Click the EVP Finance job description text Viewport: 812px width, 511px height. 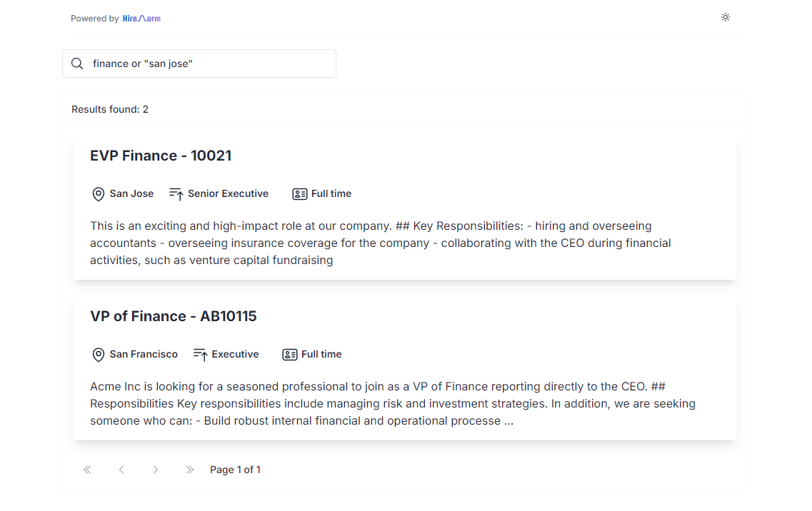point(381,243)
